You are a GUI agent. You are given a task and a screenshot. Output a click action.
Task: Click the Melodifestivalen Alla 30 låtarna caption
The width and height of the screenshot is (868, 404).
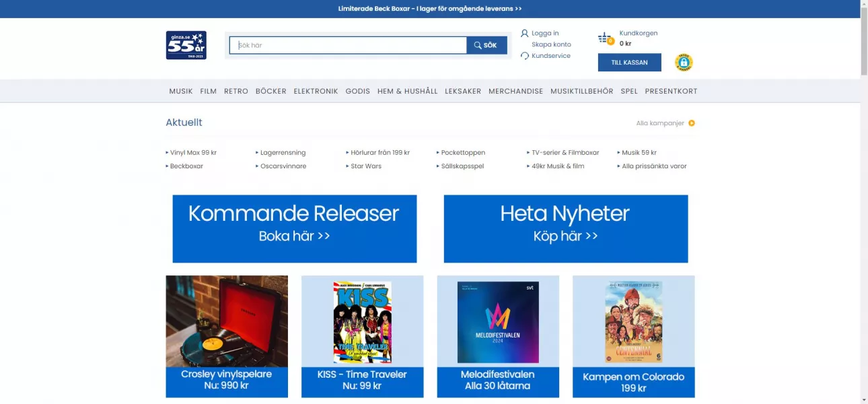click(x=498, y=382)
